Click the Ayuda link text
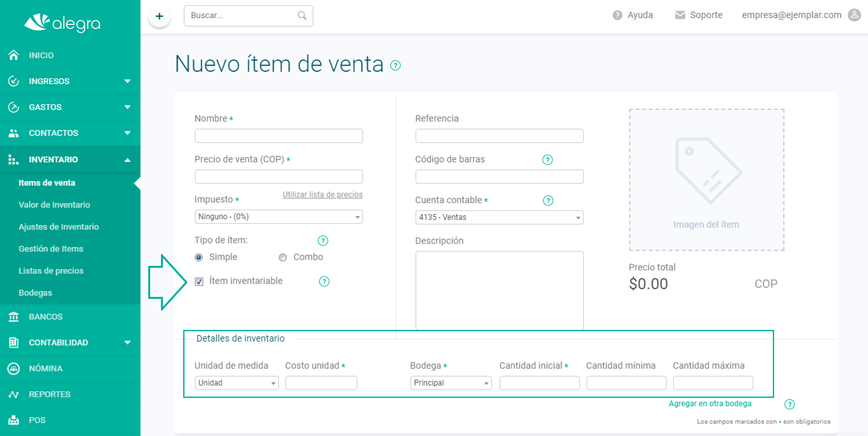 point(640,15)
